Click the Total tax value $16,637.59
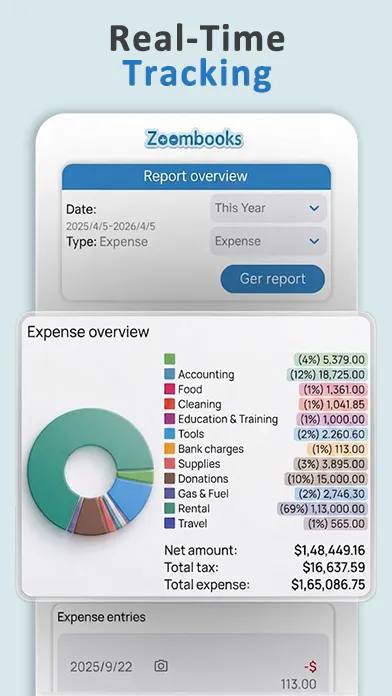The width and height of the screenshot is (392, 696). (334, 567)
